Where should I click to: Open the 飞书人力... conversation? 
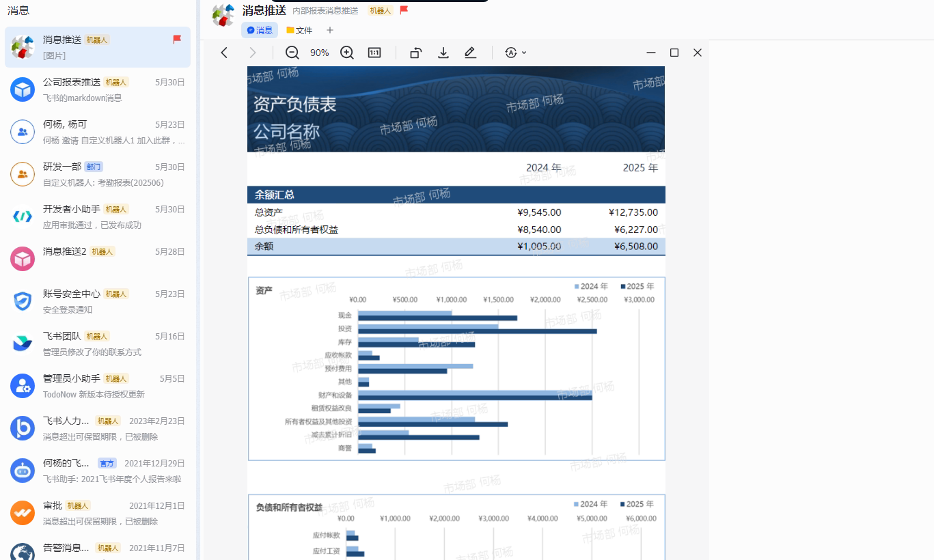(x=98, y=428)
